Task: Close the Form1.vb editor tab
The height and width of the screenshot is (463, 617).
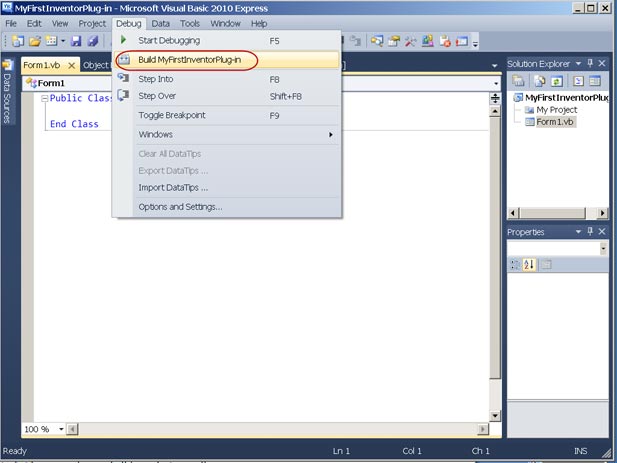Action: [72, 65]
